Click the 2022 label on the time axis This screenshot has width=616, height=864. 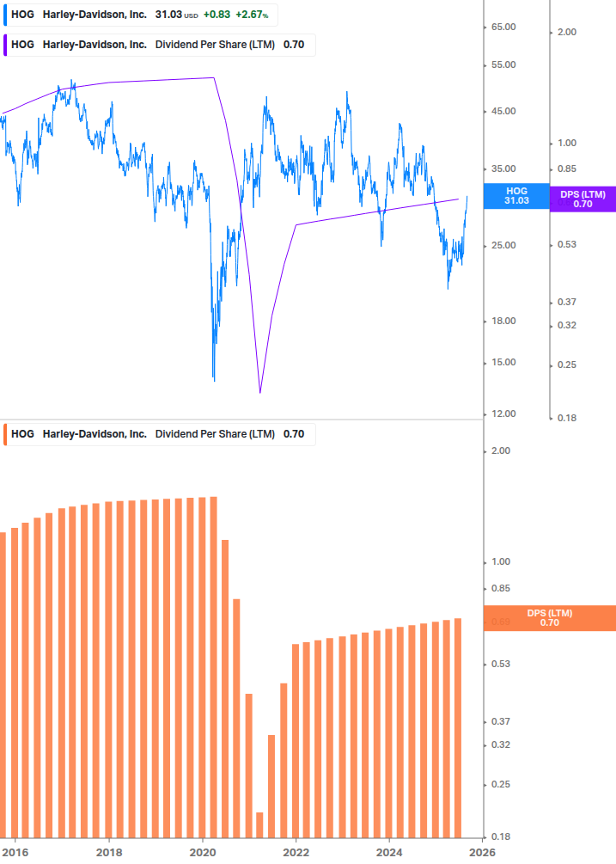tap(296, 852)
